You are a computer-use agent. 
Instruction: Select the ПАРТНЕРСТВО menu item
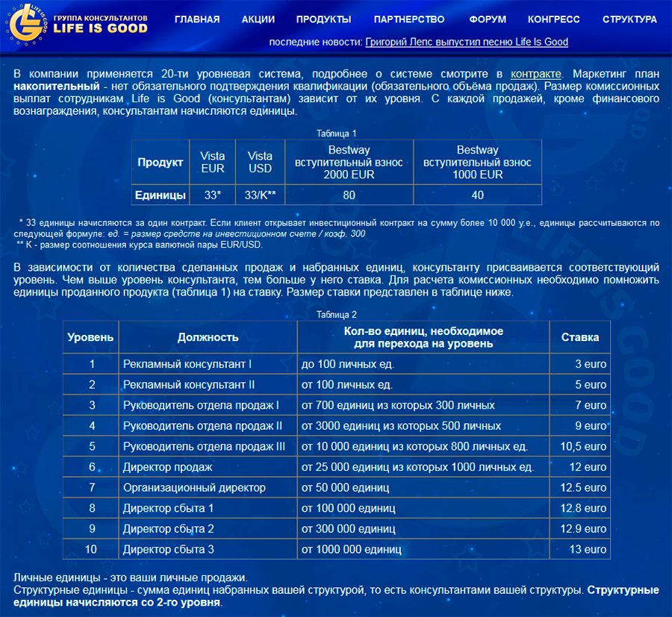coord(409,19)
